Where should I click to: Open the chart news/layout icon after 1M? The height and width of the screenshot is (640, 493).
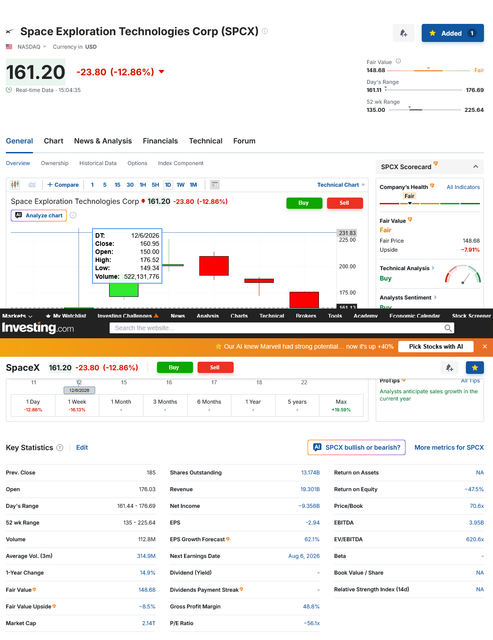coord(215,184)
